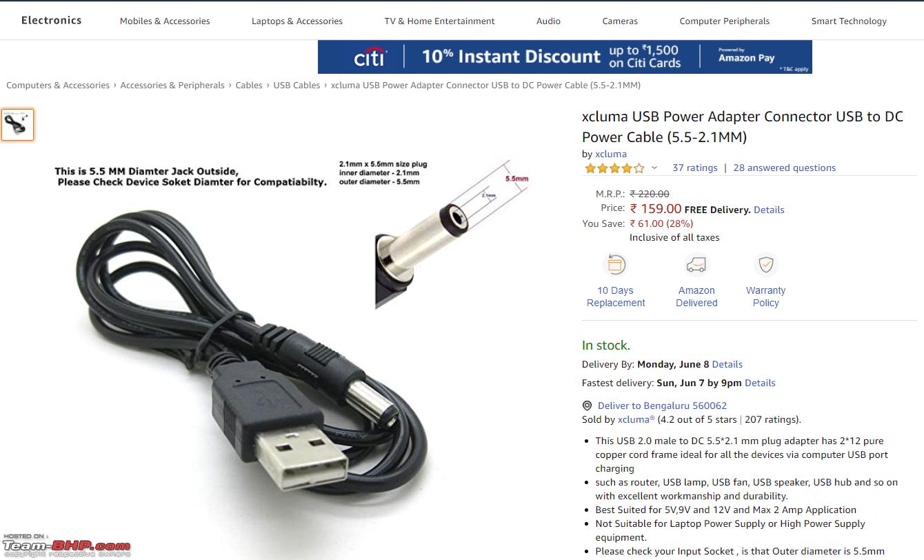This screenshot has height=560, width=924.
Task: Click the xcluma brand link under the title
Action: tap(611, 154)
